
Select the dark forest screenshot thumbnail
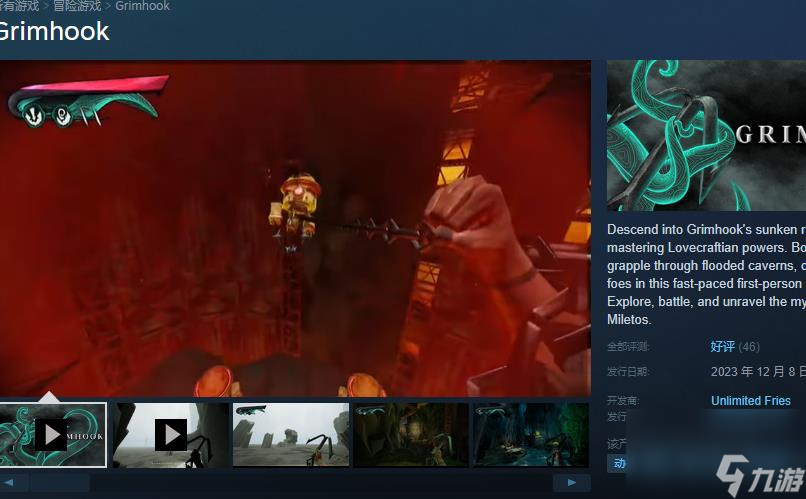411,435
